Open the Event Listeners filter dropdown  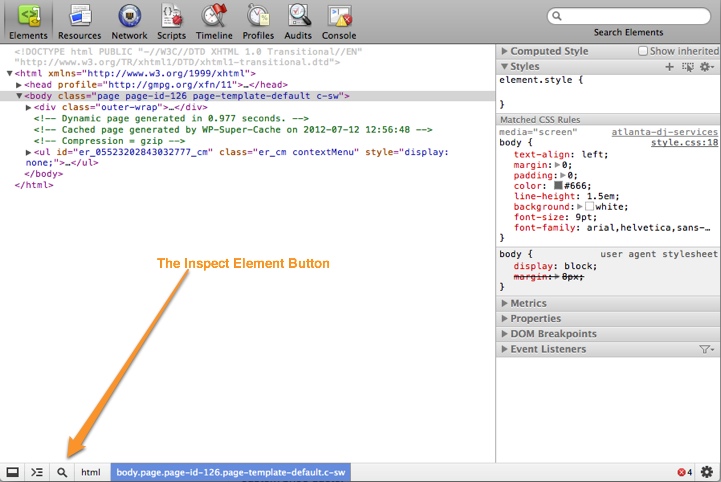click(x=707, y=350)
